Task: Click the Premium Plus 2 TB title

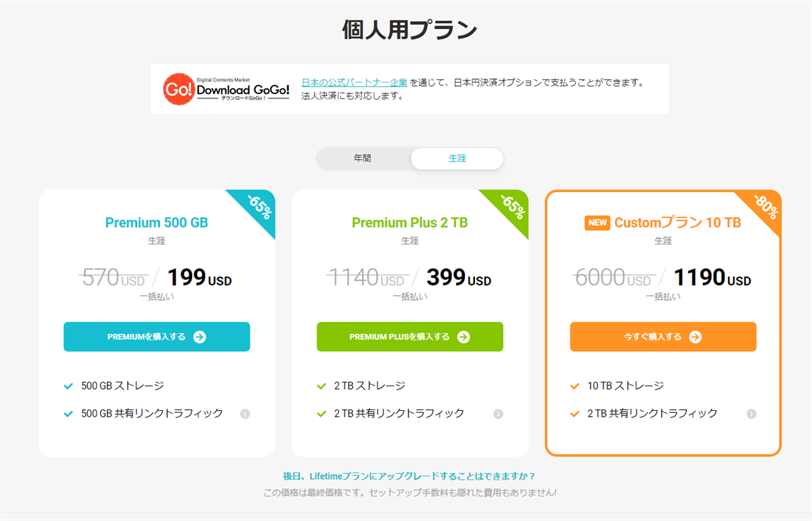Action: 409,223
